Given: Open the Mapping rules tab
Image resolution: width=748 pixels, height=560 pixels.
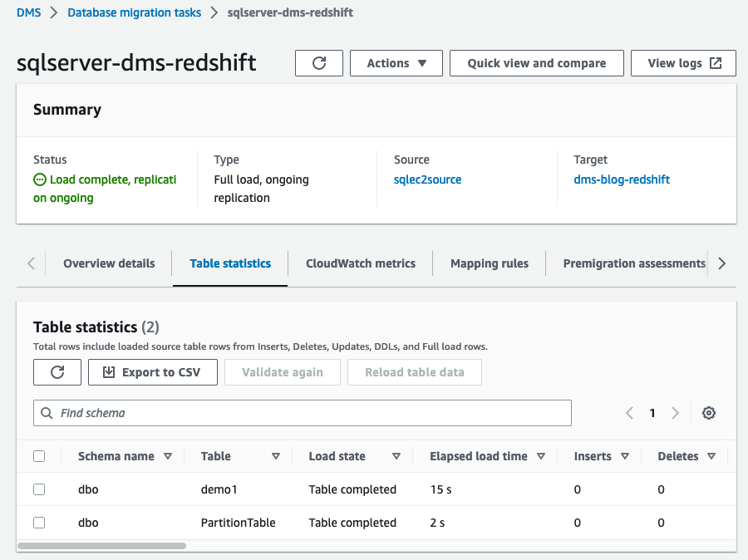Looking at the screenshot, I should pos(489,263).
